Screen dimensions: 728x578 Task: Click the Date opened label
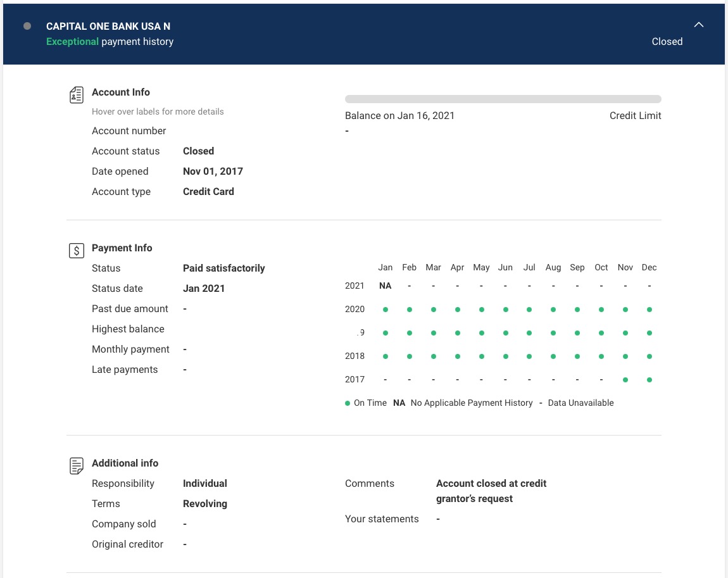[x=120, y=172]
